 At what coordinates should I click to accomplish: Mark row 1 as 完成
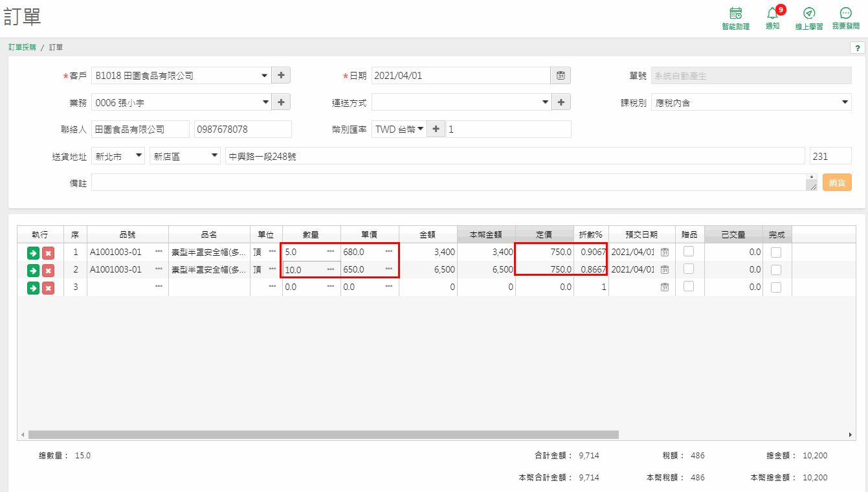(x=776, y=252)
